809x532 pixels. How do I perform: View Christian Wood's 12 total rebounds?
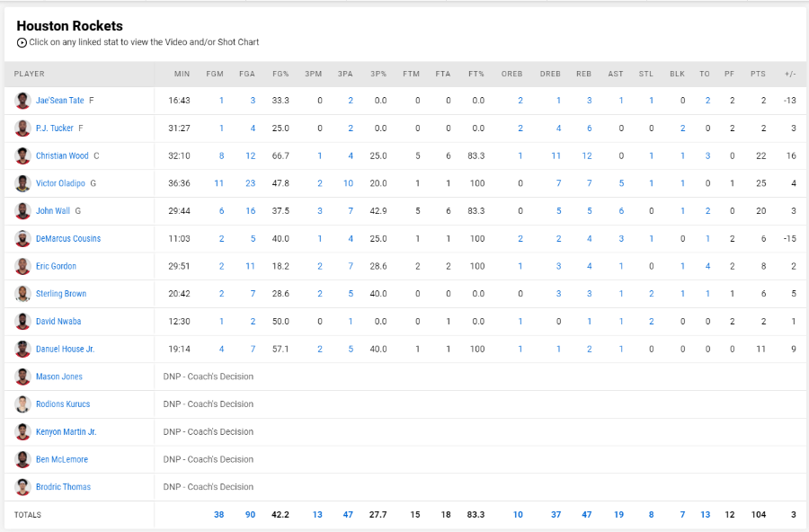[587, 155]
